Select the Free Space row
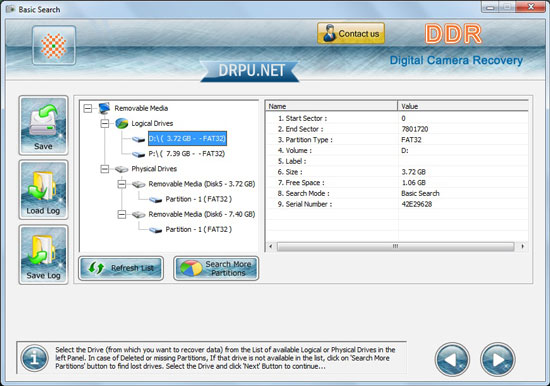Screen dimensions: 550x386 tap(397, 182)
